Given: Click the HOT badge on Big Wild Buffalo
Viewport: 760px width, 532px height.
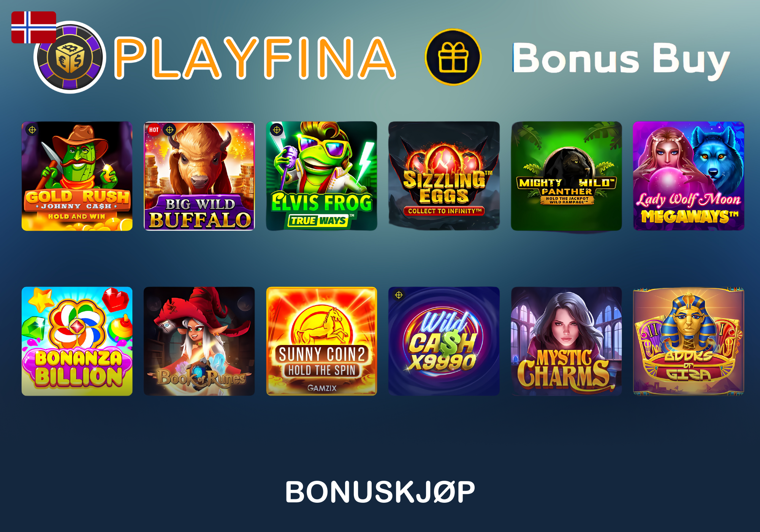Looking at the screenshot, I should 154,130.
